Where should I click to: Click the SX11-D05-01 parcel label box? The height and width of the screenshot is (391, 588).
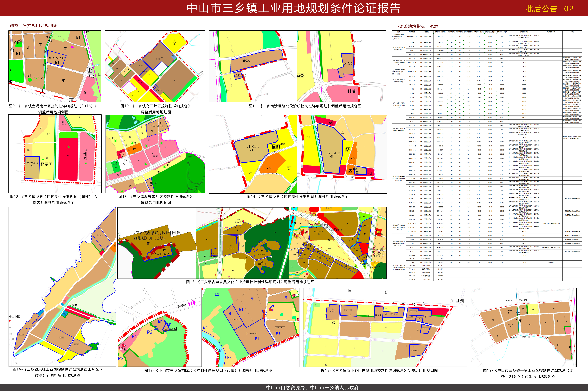tap(280, 328)
